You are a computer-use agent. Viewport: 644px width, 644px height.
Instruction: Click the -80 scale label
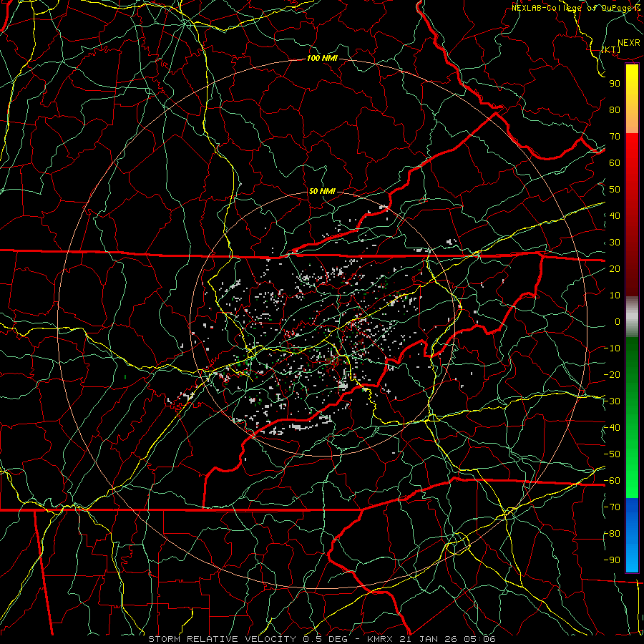612,534
